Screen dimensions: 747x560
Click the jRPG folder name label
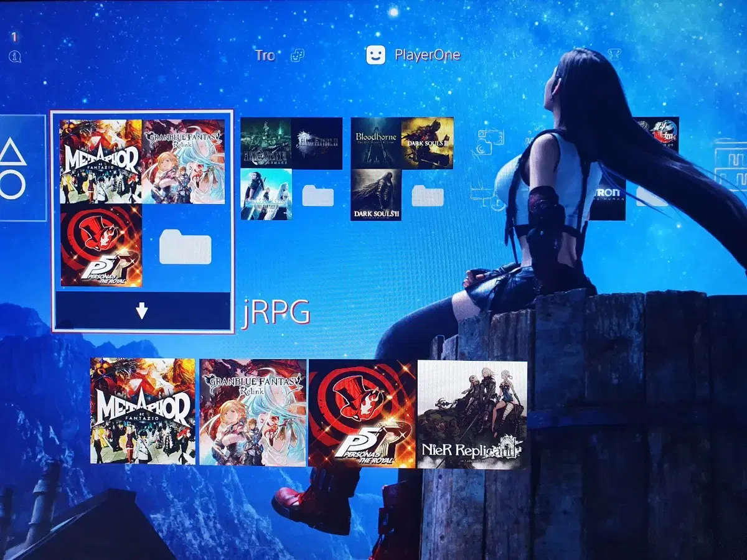[x=276, y=314]
